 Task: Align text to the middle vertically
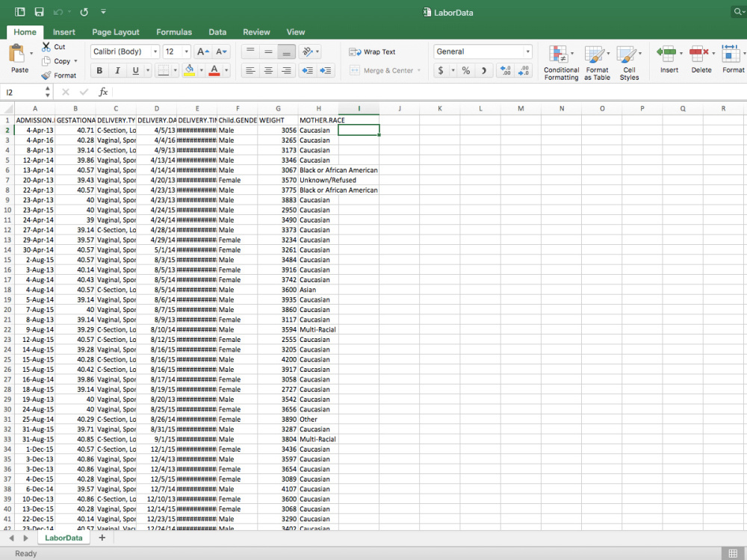pyautogui.click(x=268, y=52)
